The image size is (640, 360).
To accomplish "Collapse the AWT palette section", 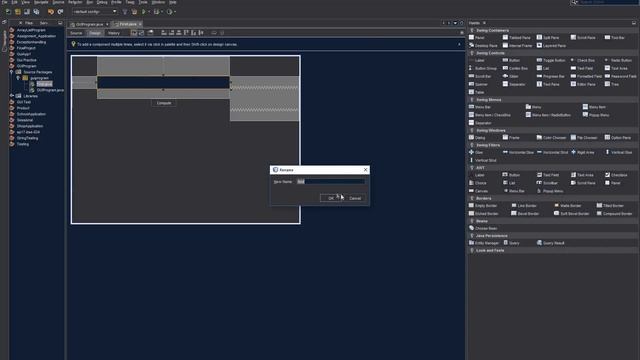I will [x=472, y=168].
